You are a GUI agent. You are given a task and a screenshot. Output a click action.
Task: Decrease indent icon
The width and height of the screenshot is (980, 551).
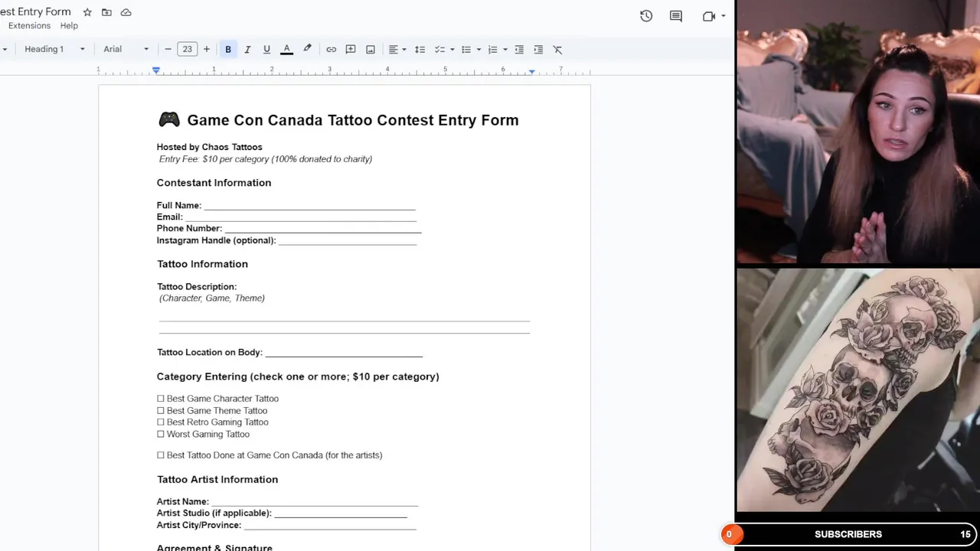(x=519, y=49)
